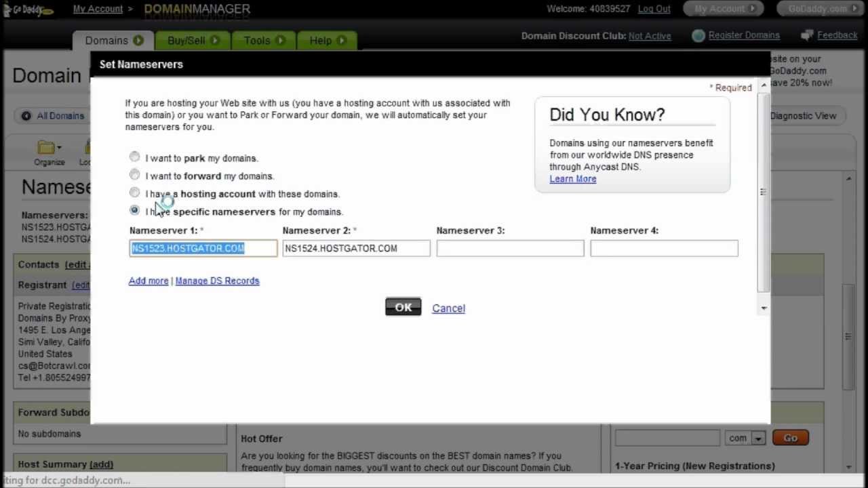Click the page scrollbar down arrow
Viewport: 868px width, 488px height.
click(x=848, y=467)
